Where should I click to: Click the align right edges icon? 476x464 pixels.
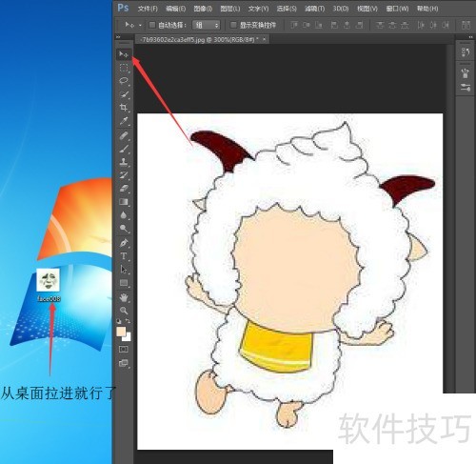[359, 25]
